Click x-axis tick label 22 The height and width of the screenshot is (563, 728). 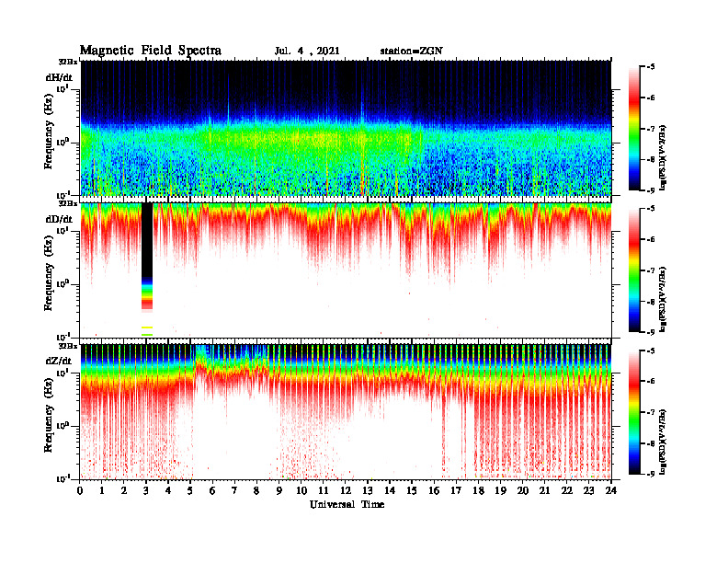[x=566, y=491]
